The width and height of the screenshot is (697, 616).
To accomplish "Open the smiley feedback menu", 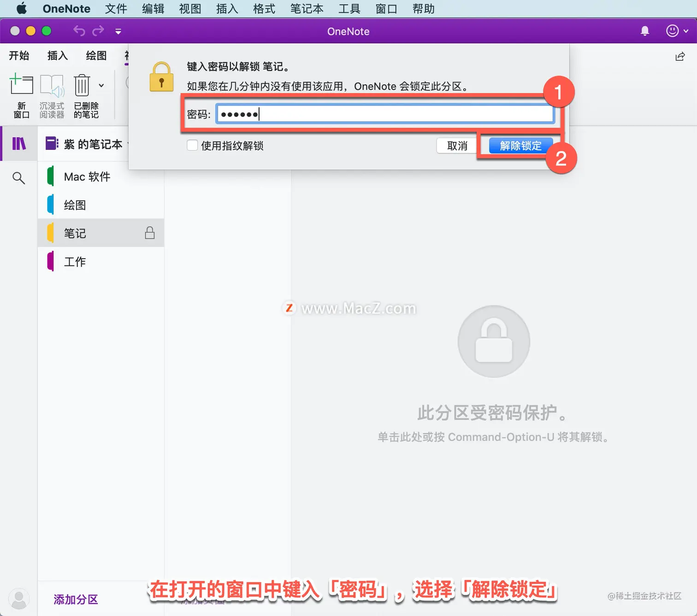I will pos(677,31).
